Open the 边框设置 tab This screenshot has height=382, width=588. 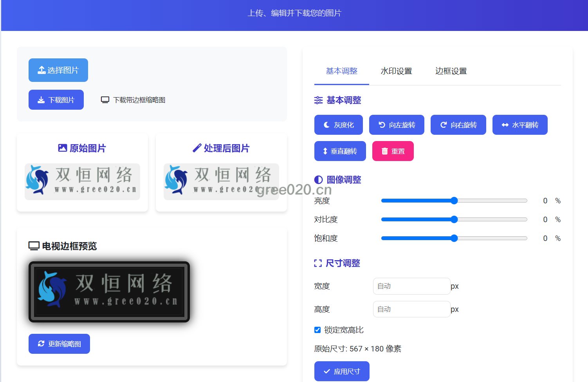click(x=451, y=71)
